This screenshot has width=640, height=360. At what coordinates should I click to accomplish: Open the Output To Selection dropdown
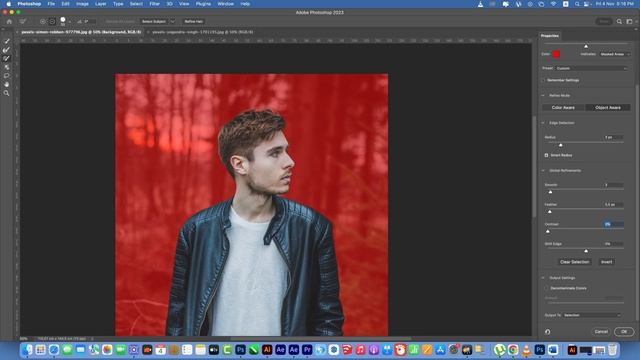(x=592, y=315)
